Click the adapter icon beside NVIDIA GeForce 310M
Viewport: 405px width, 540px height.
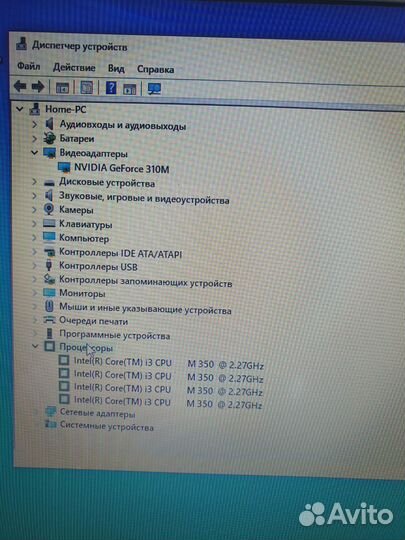click(64, 167)
